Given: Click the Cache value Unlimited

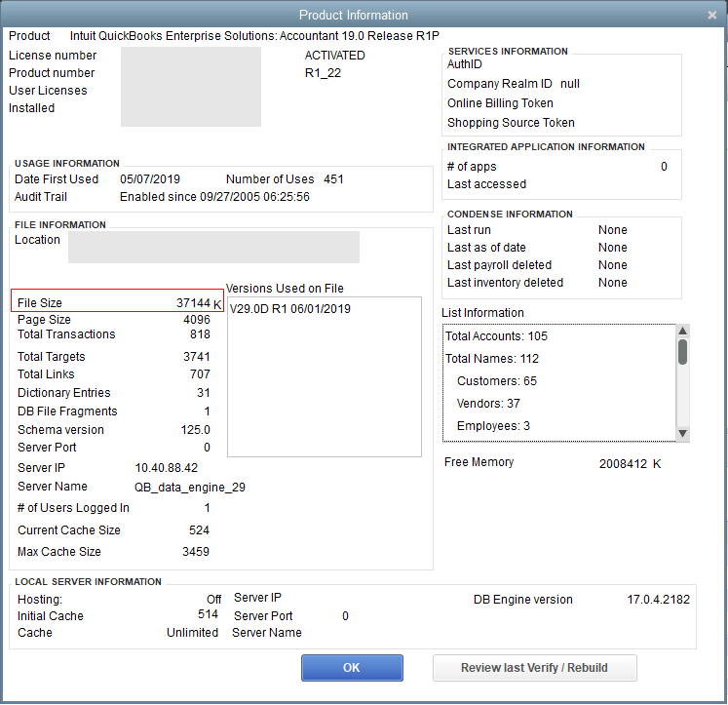Looking at the screenshot, I should pos(192,633).
